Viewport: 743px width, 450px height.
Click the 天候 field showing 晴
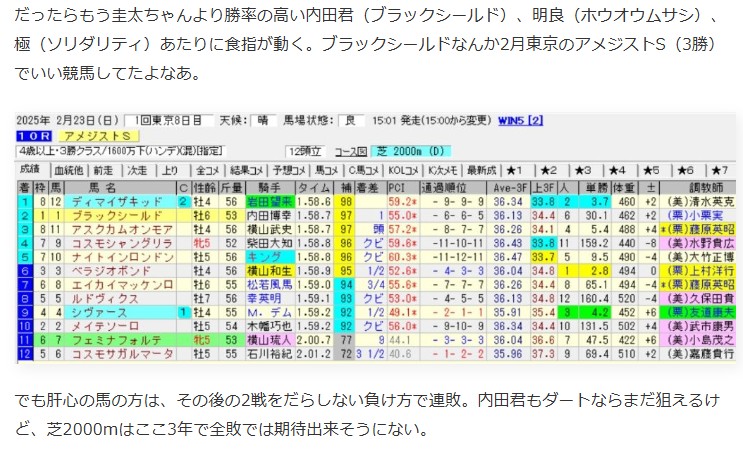(263, 120)
